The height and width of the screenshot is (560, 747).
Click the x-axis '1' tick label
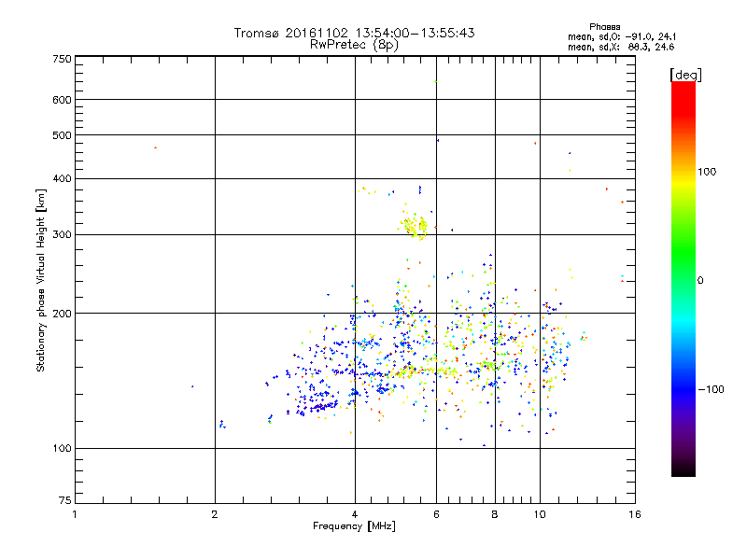point(75,514)
